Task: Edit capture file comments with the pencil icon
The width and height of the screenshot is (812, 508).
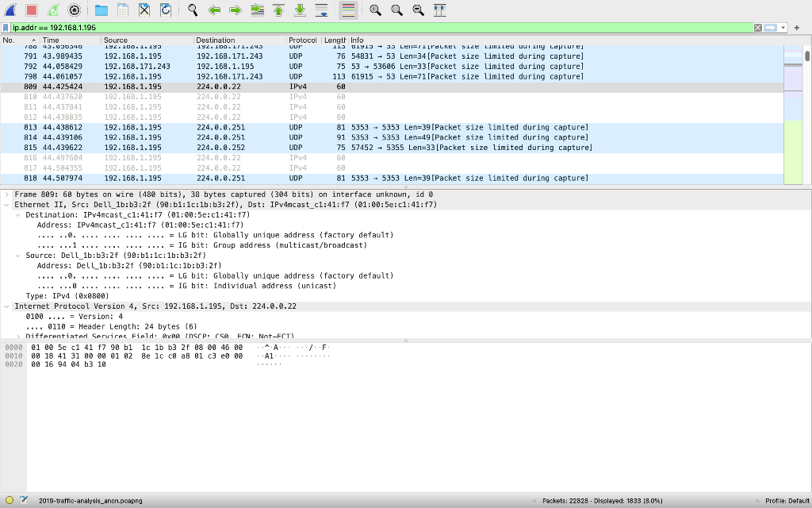Action: (x=23, y=501)
